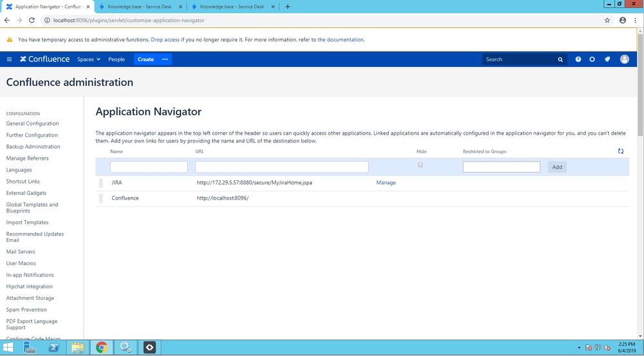Click the Drop access link
This screenshot has width=644, height=356.
click(x=165, y=40)
